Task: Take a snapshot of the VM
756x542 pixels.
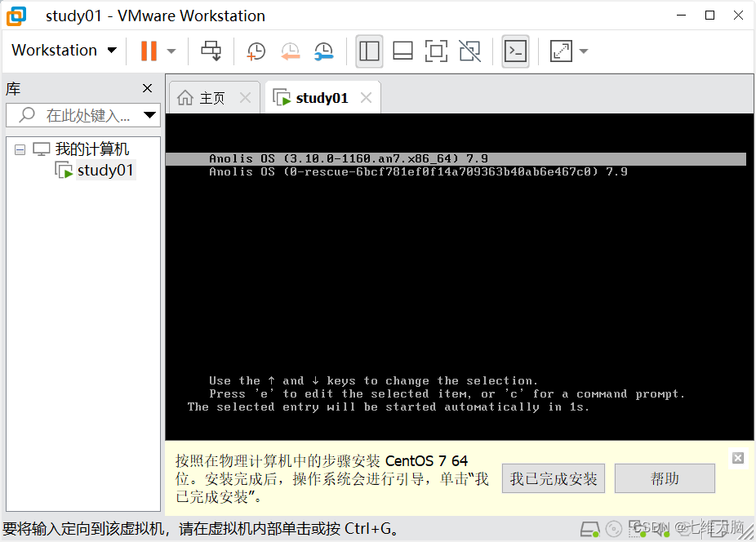Action: (x=256, y=51)
